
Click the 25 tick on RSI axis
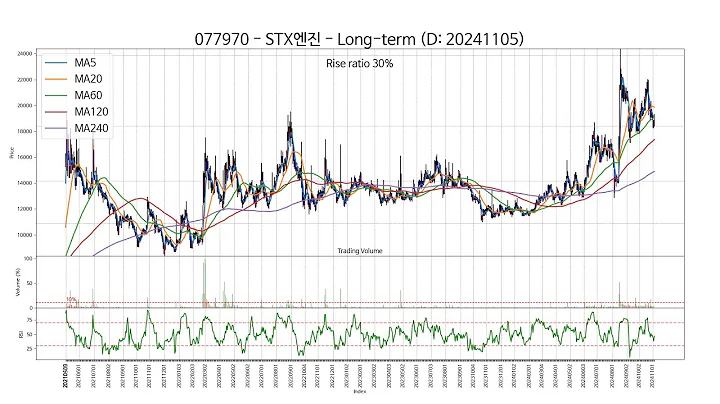(x=29, y=349)
